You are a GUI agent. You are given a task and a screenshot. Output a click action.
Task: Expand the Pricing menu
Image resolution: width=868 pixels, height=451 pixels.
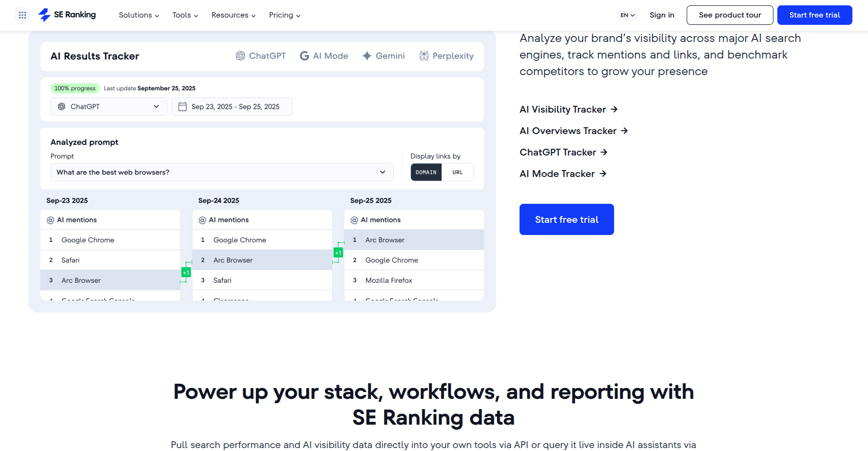285,15
